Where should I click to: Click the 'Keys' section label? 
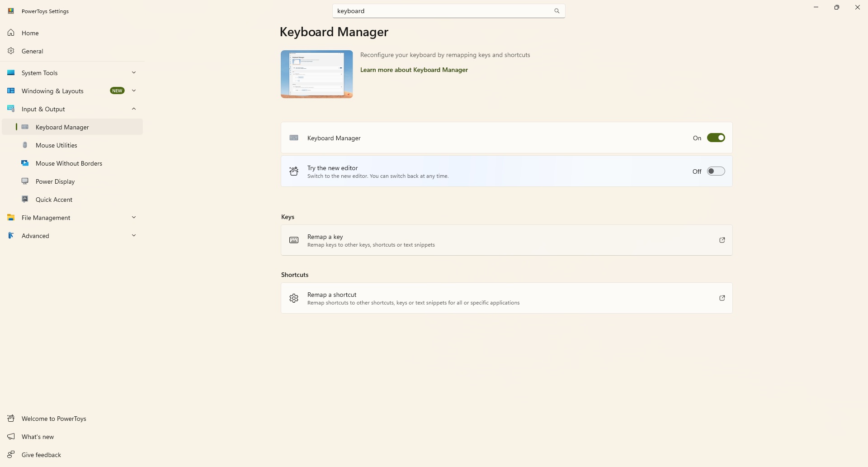[x=288, y=217]
